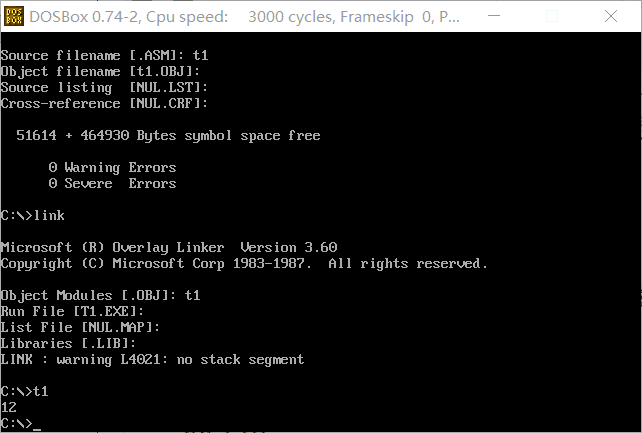Click the 'C:\>link' command line
The height and width of the screenshot is (433, 642).
32,215
